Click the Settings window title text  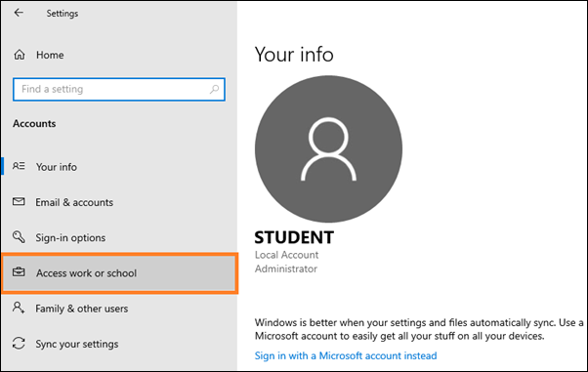tap(63, 14)
